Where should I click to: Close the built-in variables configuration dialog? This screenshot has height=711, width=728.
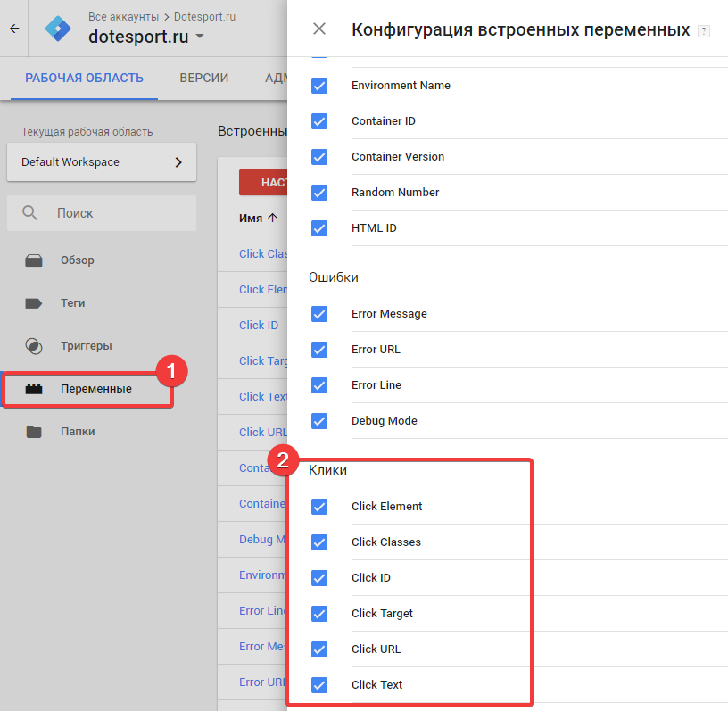[x=318, y=29]
